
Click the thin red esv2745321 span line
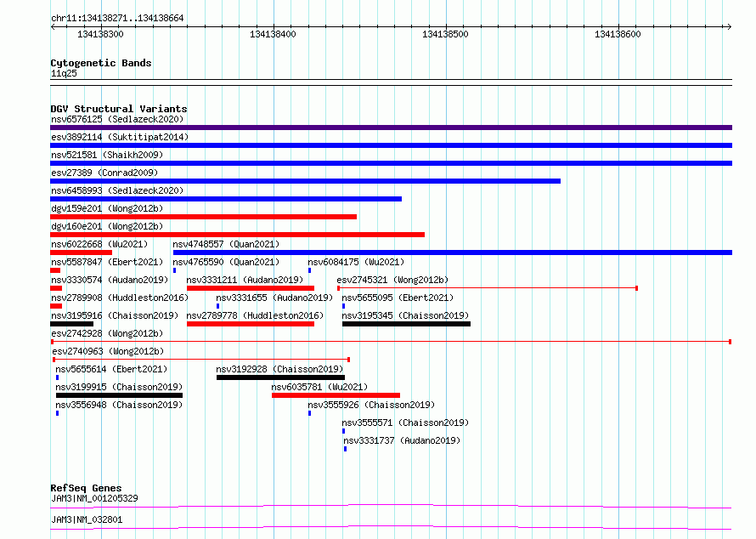pyautogui.click(x=488, y=288)
